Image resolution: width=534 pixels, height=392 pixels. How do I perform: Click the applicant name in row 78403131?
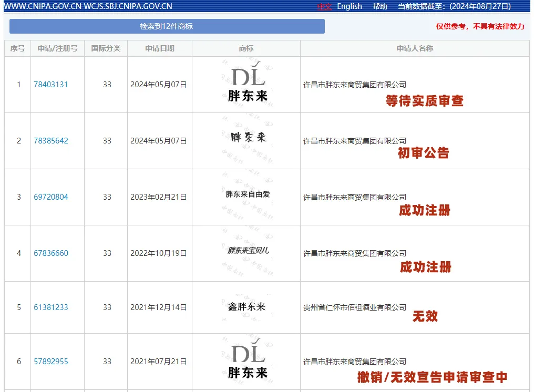tap(355, 85)
